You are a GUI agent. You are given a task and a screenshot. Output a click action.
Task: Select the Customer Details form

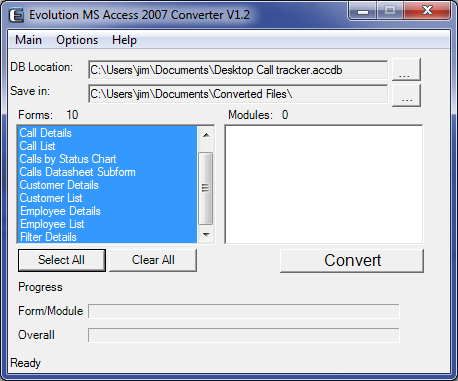[x=107, y=185]
